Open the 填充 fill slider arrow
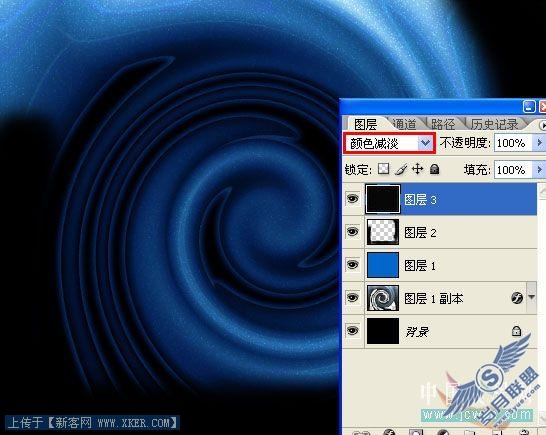Viewport: 546px width, 435px height. tap(538, 170)
